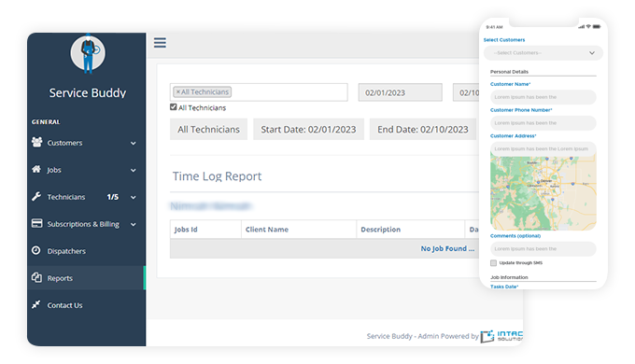This screenshot has height=364, width=635.
Task: Click the Contact Us icon
Action: (x=36, y=304)
